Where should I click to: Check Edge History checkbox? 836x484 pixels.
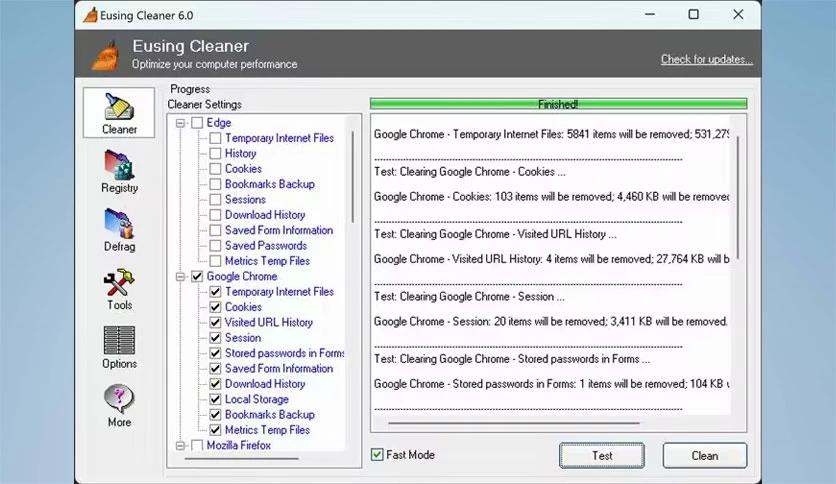pyautogui.click(x=215, y=154)
